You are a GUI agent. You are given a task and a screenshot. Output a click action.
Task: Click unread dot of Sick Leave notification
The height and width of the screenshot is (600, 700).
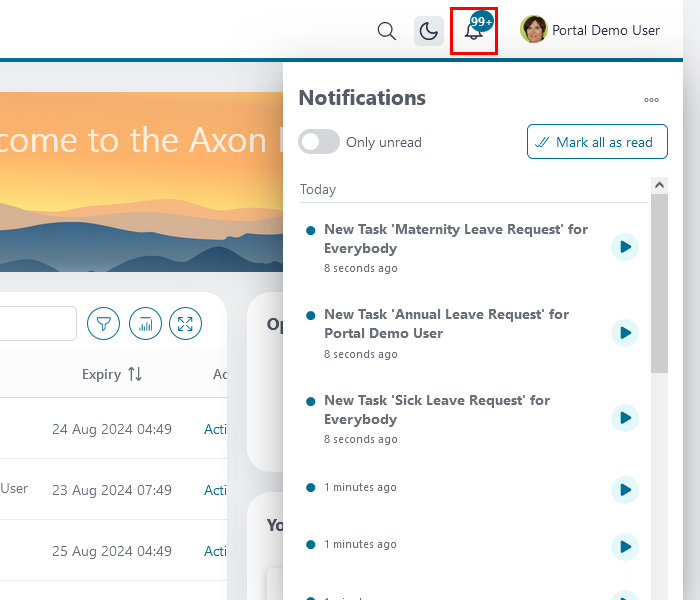(x=311, y=401)
